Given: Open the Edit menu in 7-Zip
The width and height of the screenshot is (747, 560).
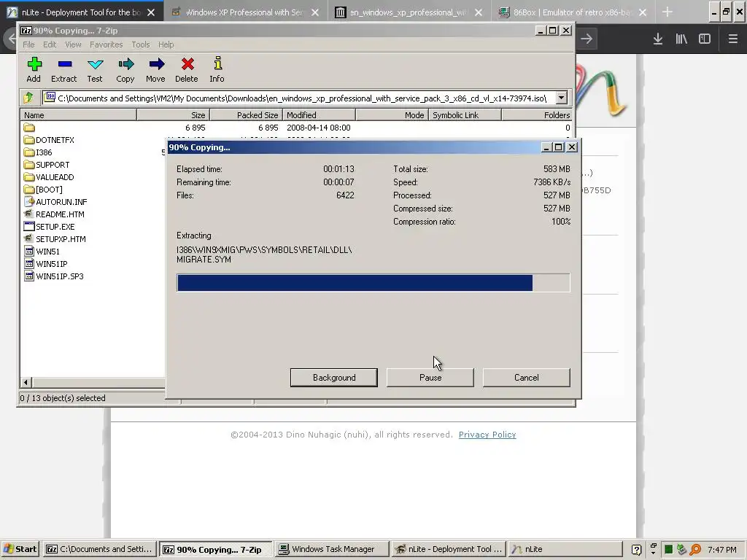Looking at the screenshot, I should coord(50,44).
